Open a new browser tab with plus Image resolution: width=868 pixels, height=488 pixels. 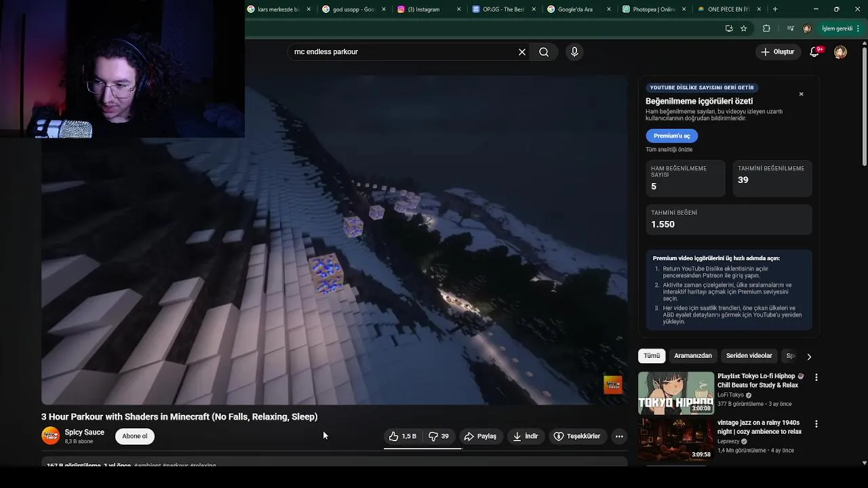775,9
